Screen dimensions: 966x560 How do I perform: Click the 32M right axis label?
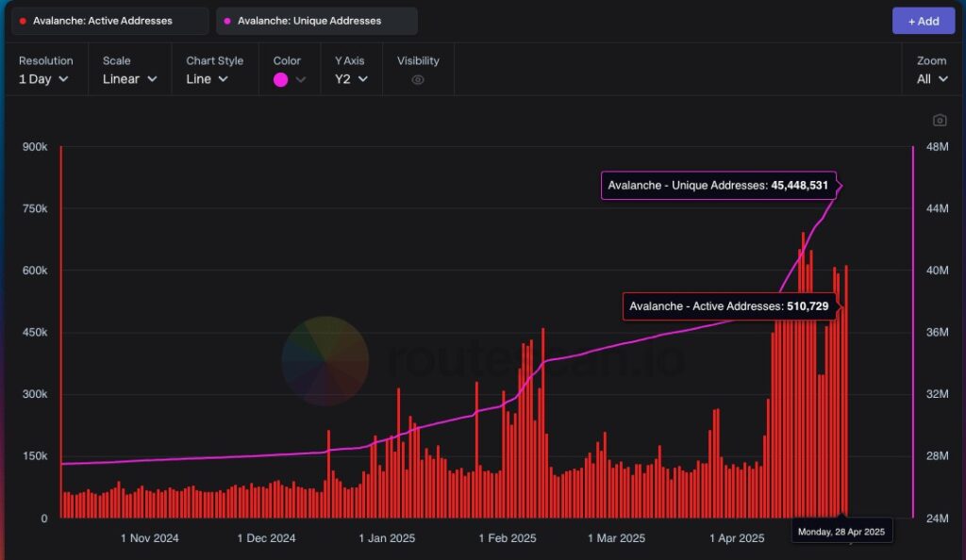937,394
